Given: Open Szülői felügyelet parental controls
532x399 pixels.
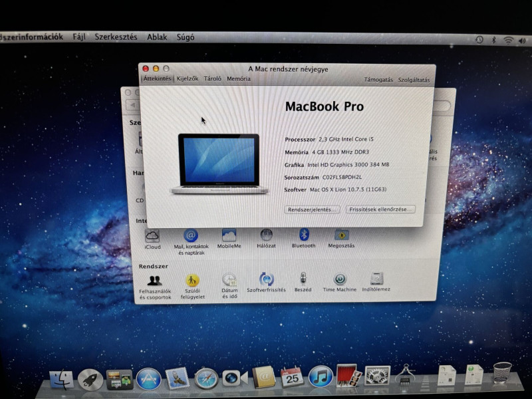Looking at the screenshot, I should [x=192, y=287].
